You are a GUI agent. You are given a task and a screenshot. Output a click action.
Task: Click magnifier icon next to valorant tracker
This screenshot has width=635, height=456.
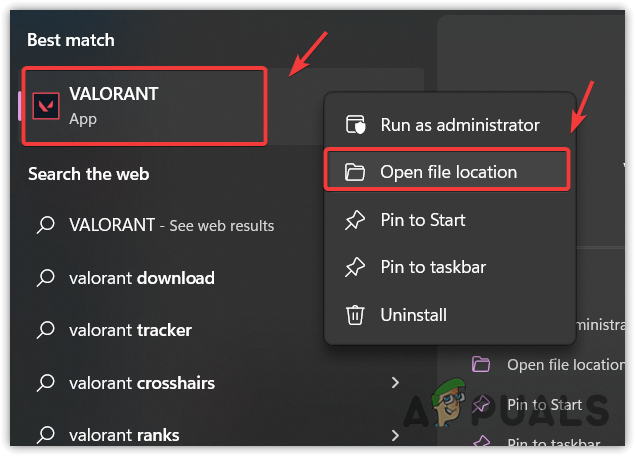point(46,330)
